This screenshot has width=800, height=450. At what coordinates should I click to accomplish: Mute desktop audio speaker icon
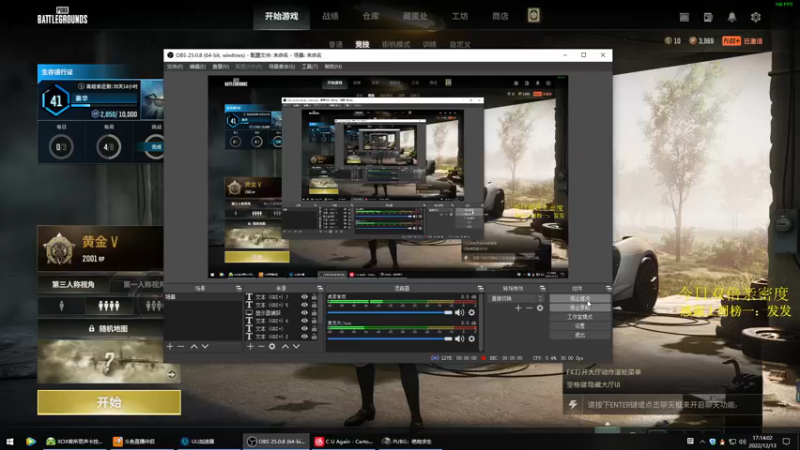[459, 312]
